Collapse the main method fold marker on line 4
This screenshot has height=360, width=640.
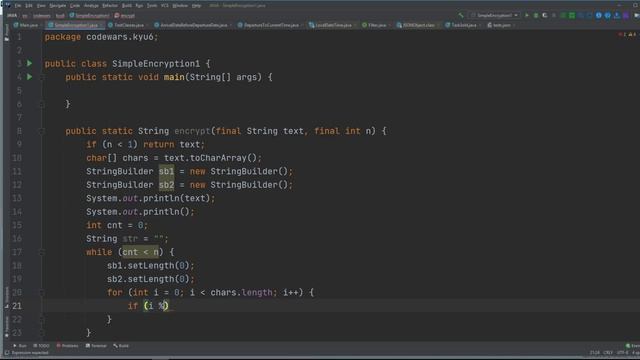pyautogui.click(x=42, y=77)
